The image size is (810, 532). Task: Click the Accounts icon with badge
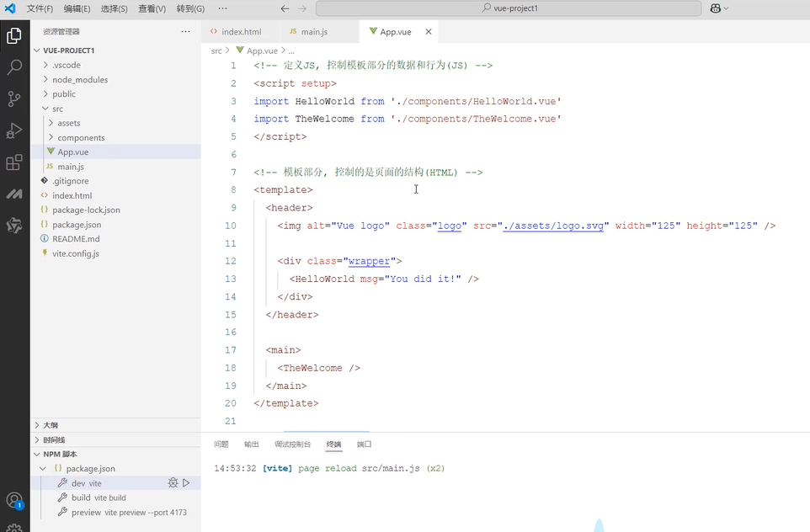pos(14,500)
